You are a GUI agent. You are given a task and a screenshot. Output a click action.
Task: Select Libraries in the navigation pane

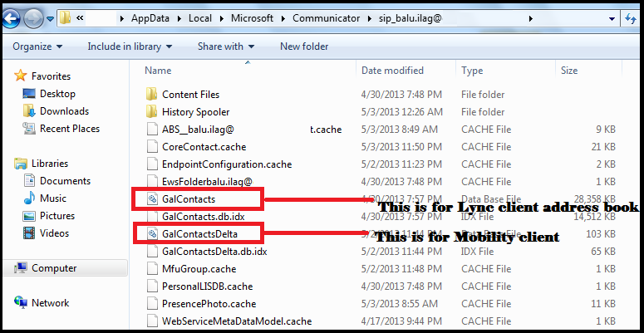(50, 164)
